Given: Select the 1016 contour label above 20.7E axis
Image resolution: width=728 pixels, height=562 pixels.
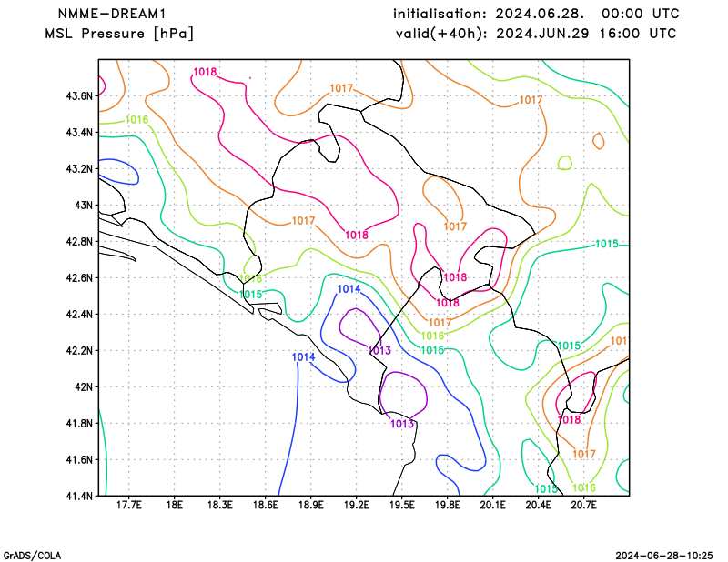Looking at the screenshot, I should point(584,487).
